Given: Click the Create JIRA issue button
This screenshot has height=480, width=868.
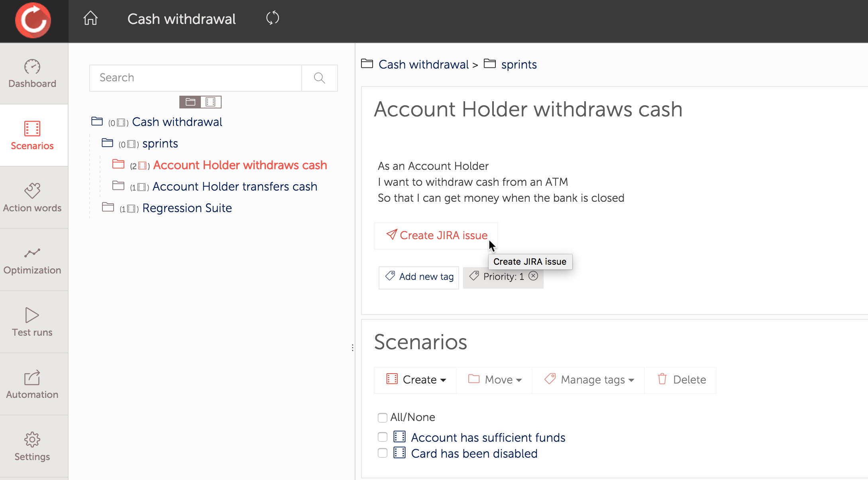Looking at the screenshot, I should pos(436,236).
